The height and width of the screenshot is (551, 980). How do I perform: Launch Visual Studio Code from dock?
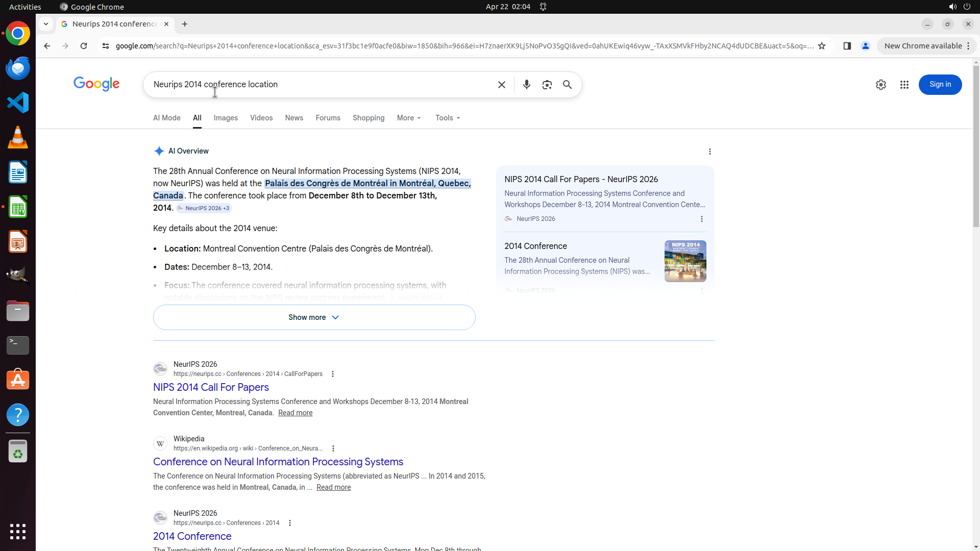click(x=18, y=103)
